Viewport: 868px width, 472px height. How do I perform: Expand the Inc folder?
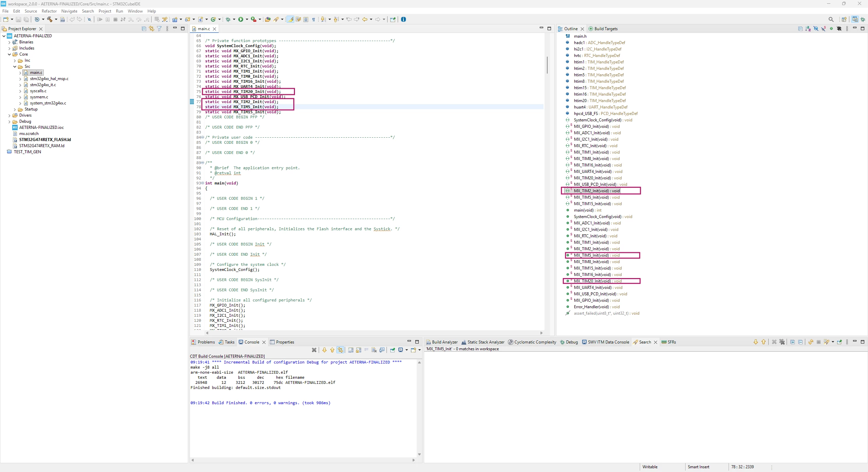point(15,60)
